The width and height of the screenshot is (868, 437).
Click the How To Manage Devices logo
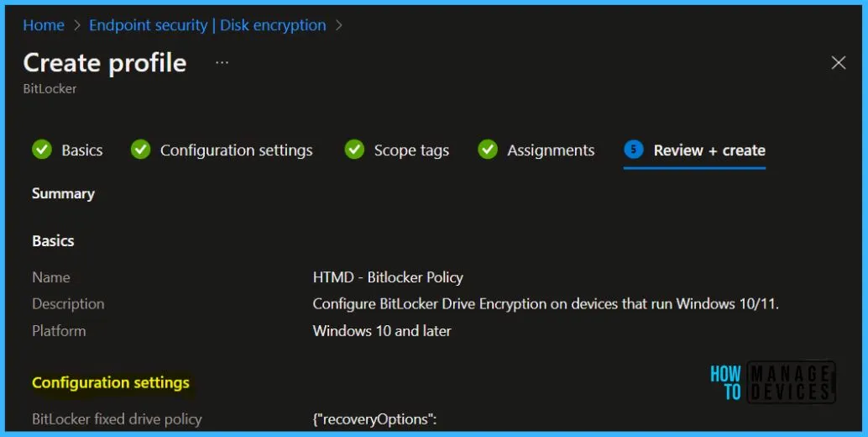pyautogui.click(x=773, y=382)
